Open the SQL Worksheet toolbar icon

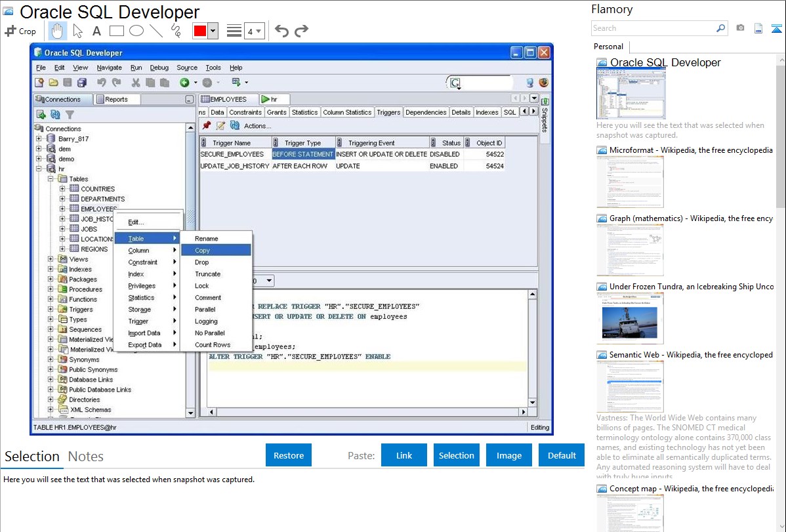236,82
